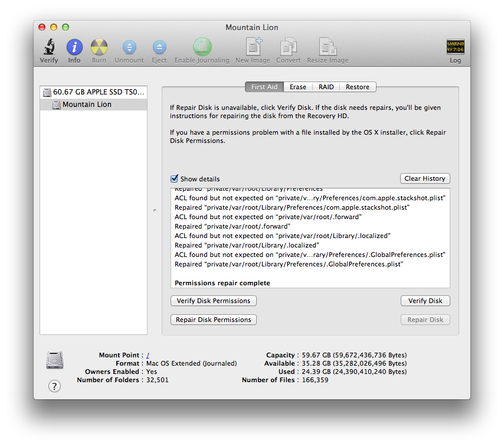Click the Unmount toolbar icon
This screenshot has width=504, height=446.
coord(129,47)
